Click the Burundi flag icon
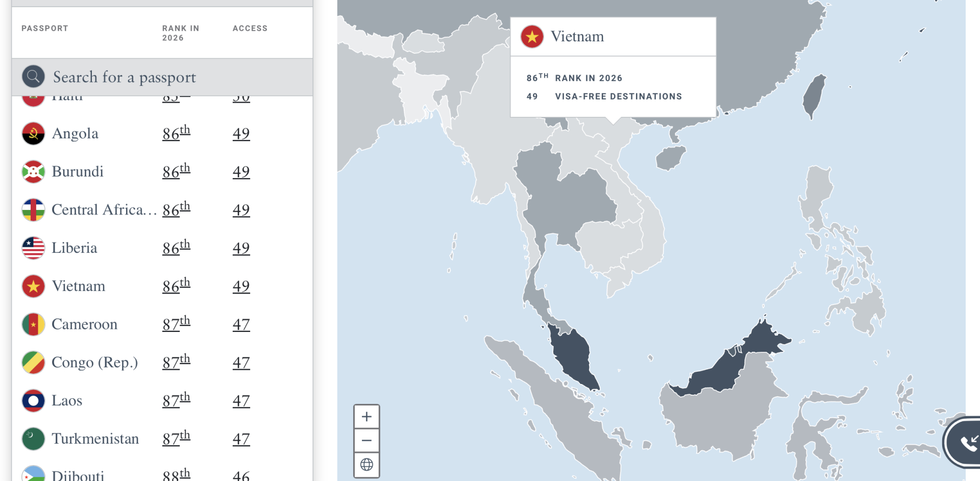This screenshot has width=980, height=481. pyautogui.click(x=33, y=172)
